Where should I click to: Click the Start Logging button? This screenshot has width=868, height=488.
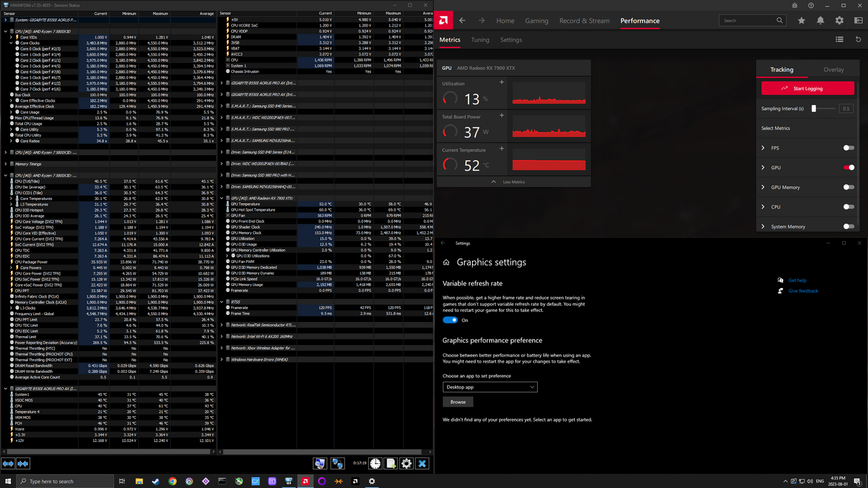click(x=807, y=88)
